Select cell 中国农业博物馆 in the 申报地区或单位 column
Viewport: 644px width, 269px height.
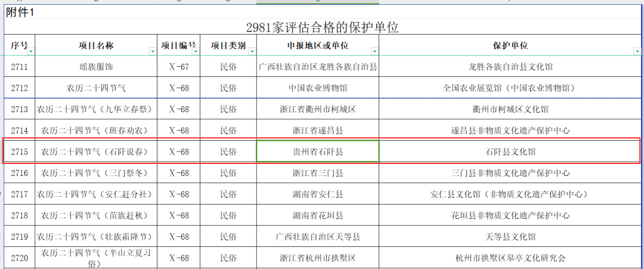pos(317,88)
